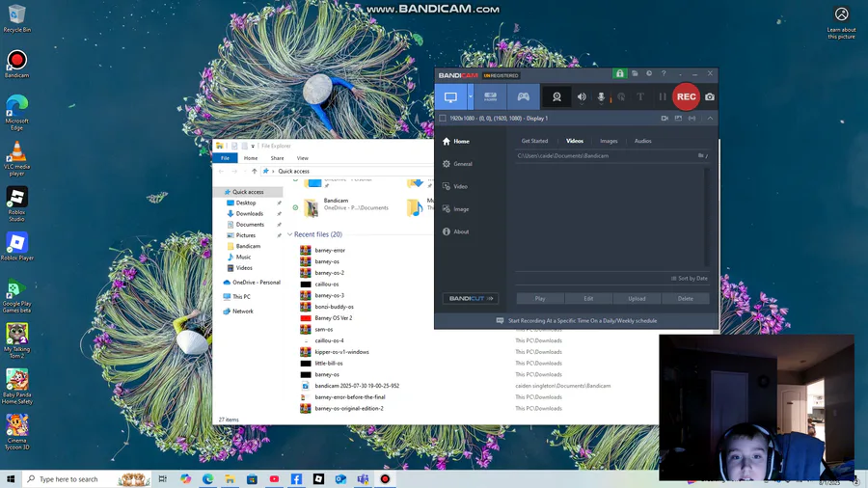Click the green lock icon in Bandicam

(619, 73)
